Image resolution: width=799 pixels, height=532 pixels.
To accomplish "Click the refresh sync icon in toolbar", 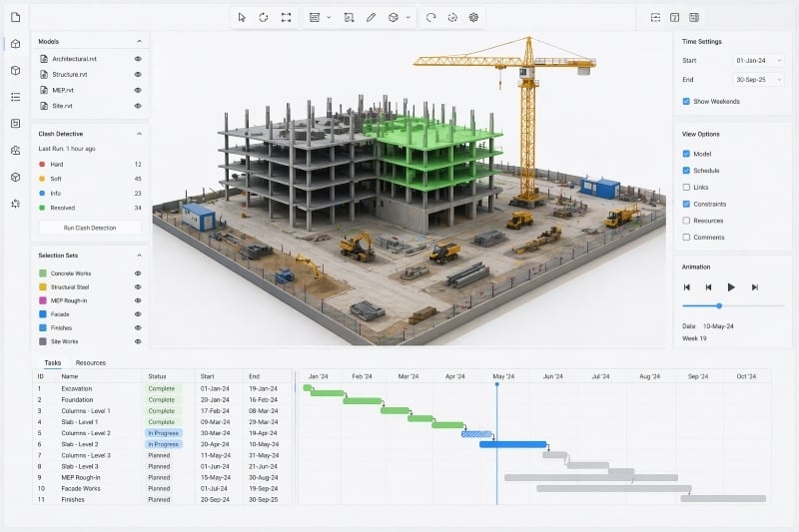I will pos(452,17).
